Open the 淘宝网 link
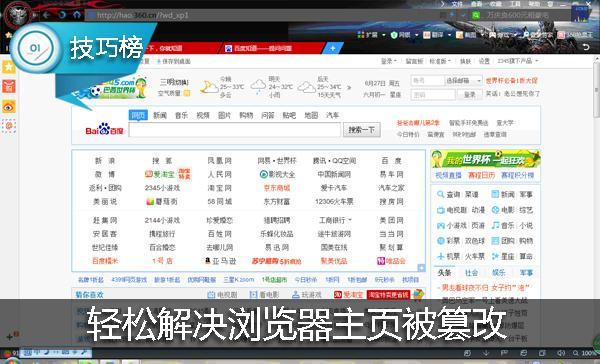The image size is (600, 364). tap(219, 188)
